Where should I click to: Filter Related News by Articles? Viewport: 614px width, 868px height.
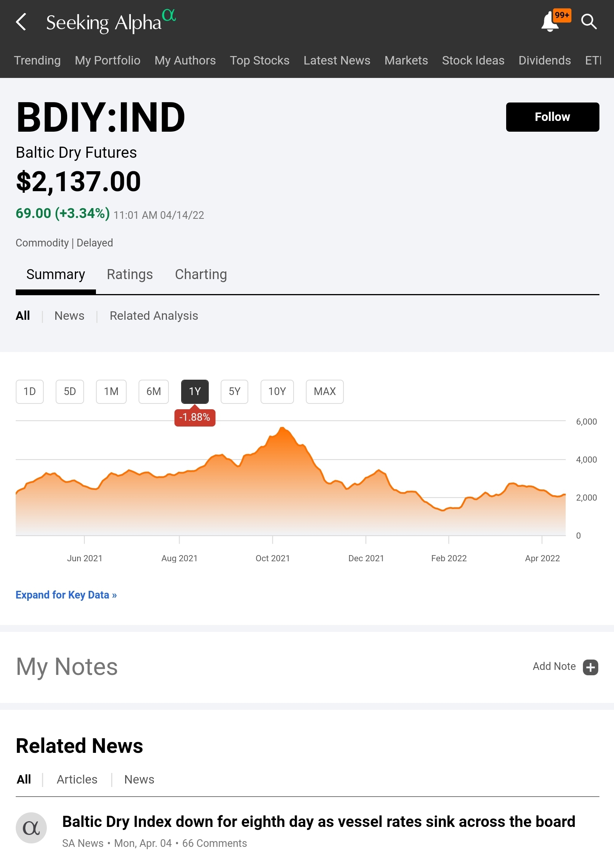click(x=77, y=779)
